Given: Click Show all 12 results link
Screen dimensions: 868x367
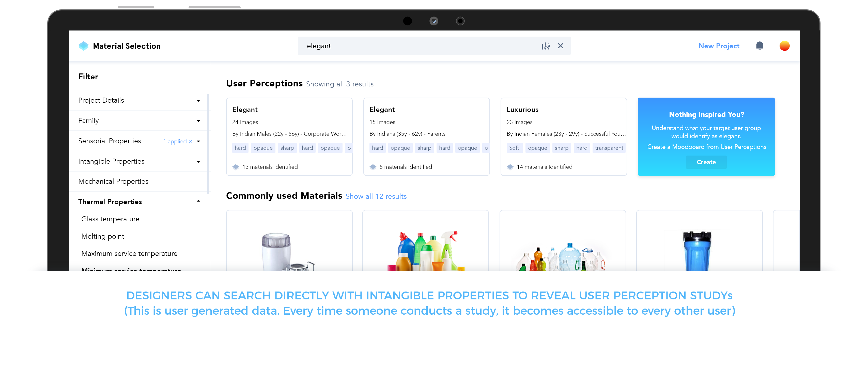Looking at the screenshot, I should tap(376, 196).
